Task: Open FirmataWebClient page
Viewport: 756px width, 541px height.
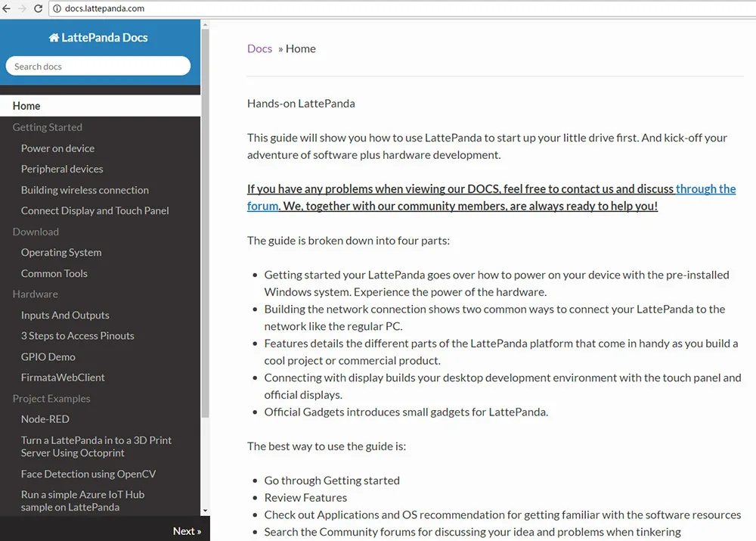Action: pyautogui.click(x=63, y=378)
